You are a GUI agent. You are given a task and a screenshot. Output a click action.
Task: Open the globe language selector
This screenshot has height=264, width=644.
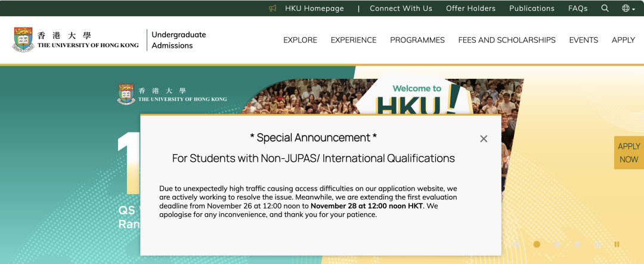(628, 8)
